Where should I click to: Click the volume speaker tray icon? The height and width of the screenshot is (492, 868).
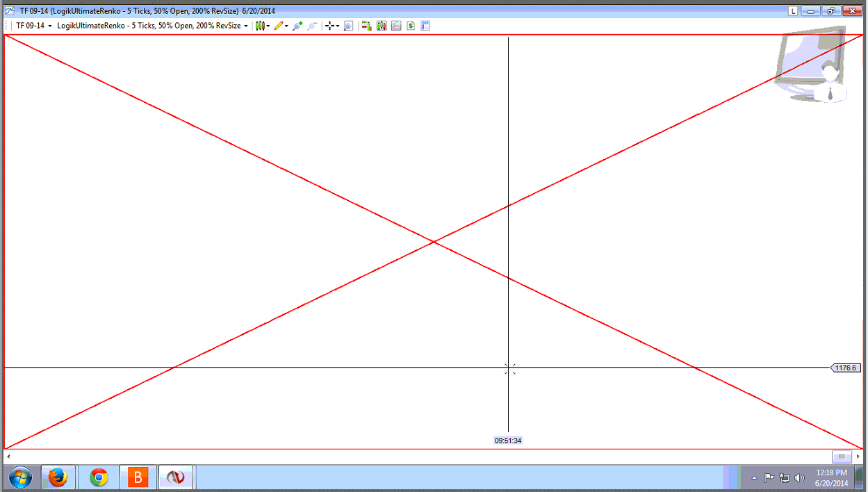(799, 478)
